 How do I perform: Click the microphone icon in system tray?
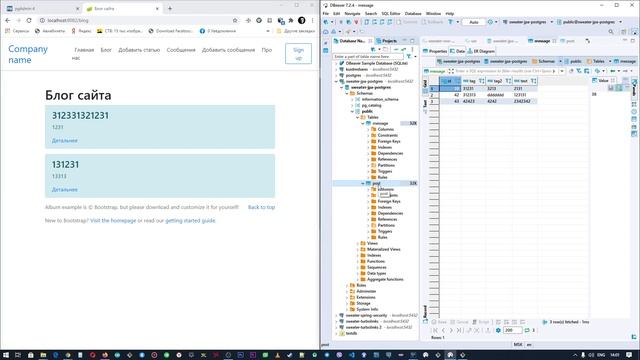(x=583, y=355)
